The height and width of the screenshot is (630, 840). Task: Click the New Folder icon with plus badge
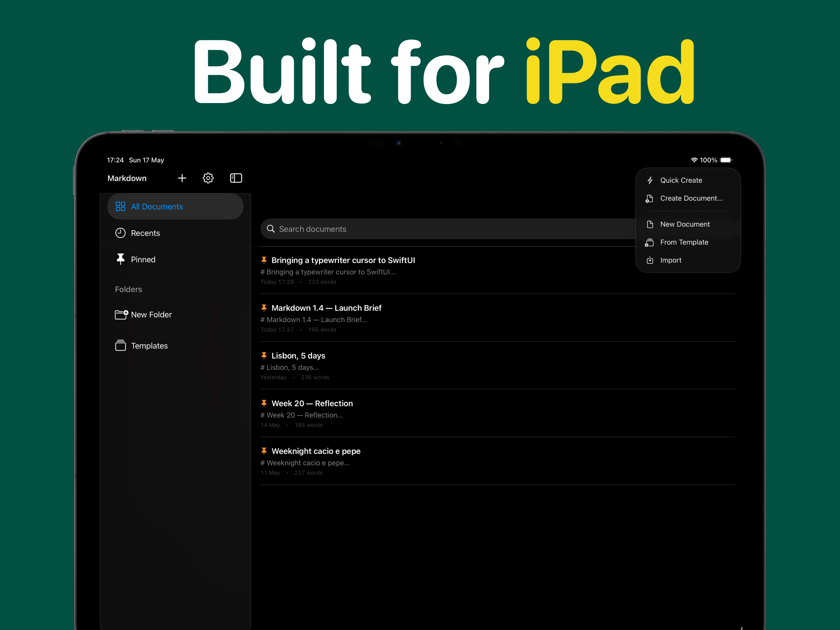pos(121,315)
